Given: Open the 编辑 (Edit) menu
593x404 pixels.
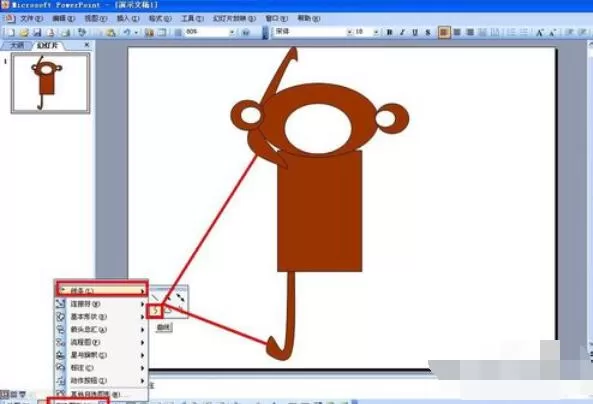Looking at the screenshot, I should [64, 19].
